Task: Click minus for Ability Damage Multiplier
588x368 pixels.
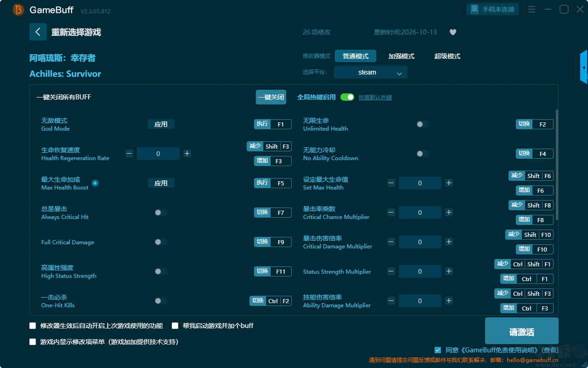Action: coord(391,301)
